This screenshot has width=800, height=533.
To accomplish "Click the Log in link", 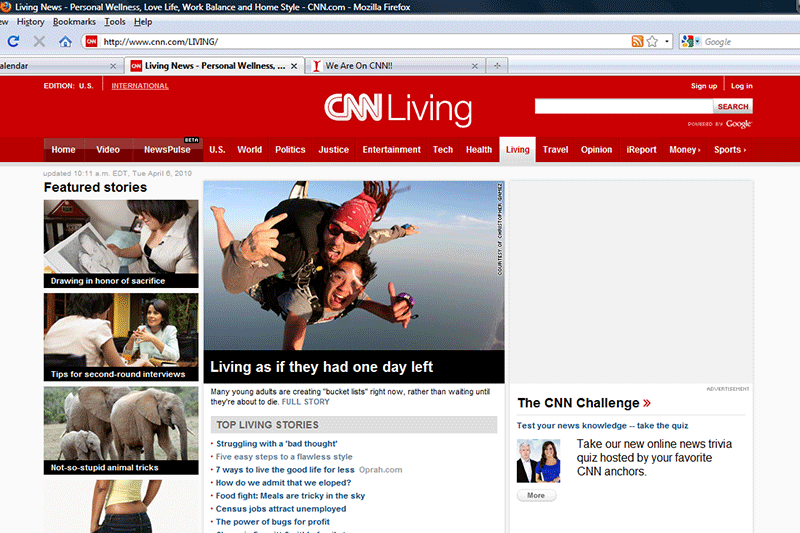I will coord(741,86).
